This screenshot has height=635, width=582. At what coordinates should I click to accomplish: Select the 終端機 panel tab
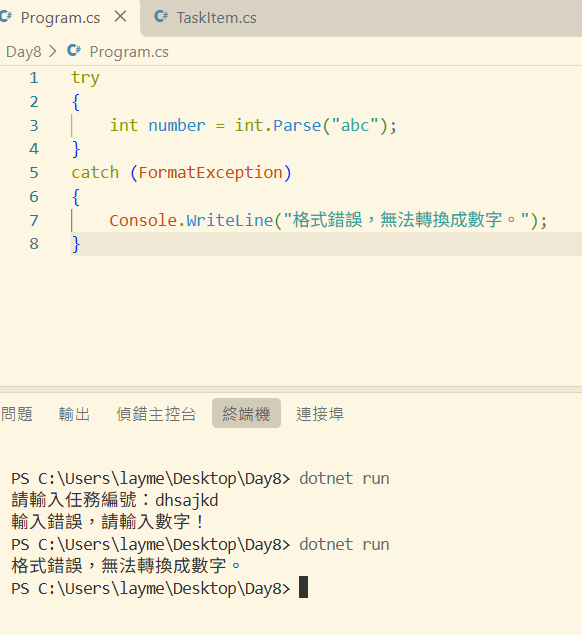pos(246,413)
